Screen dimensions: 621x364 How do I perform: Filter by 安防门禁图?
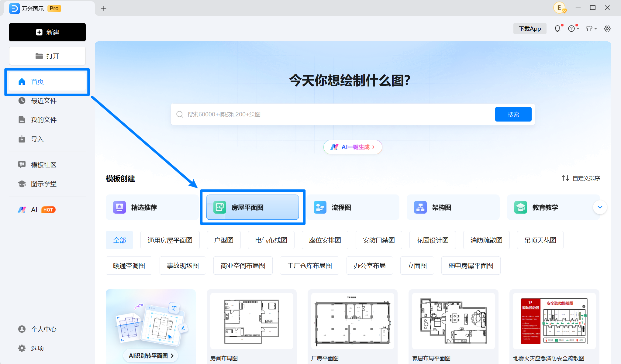coord(379,240)
